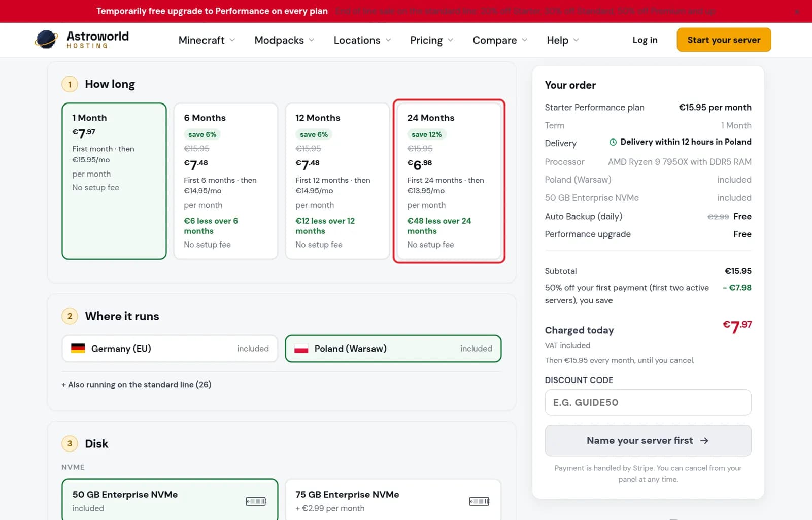Click the '€15.95 per month' plan price
Viewport: 812px width, 520px height.
(715, 108)
